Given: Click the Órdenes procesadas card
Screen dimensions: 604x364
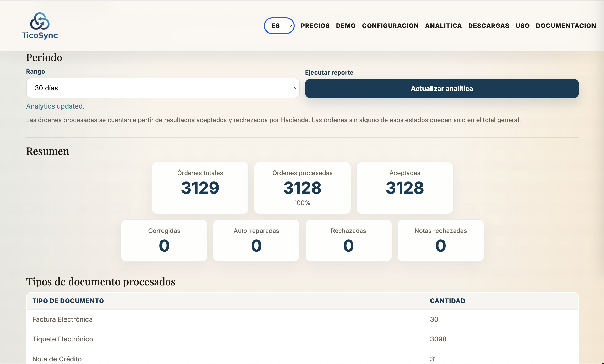Looking at the screenshot, I should (x=303, y=188).
